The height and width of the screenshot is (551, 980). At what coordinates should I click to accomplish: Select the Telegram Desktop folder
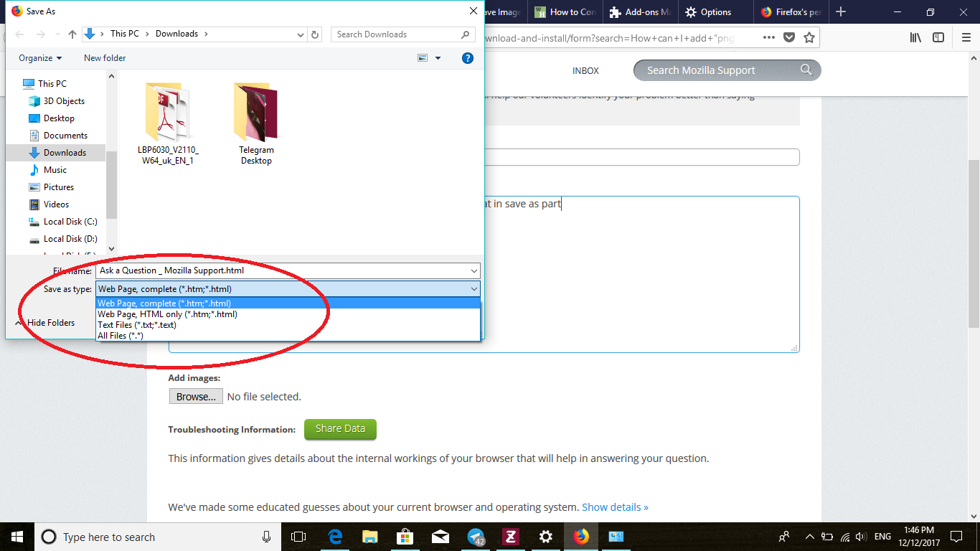click(x=256, y=123)
